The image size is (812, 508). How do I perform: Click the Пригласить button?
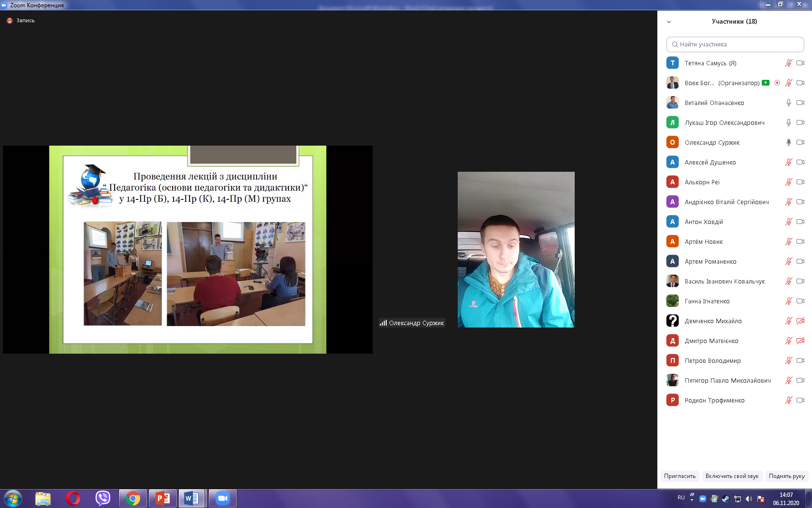coord(680,476)
